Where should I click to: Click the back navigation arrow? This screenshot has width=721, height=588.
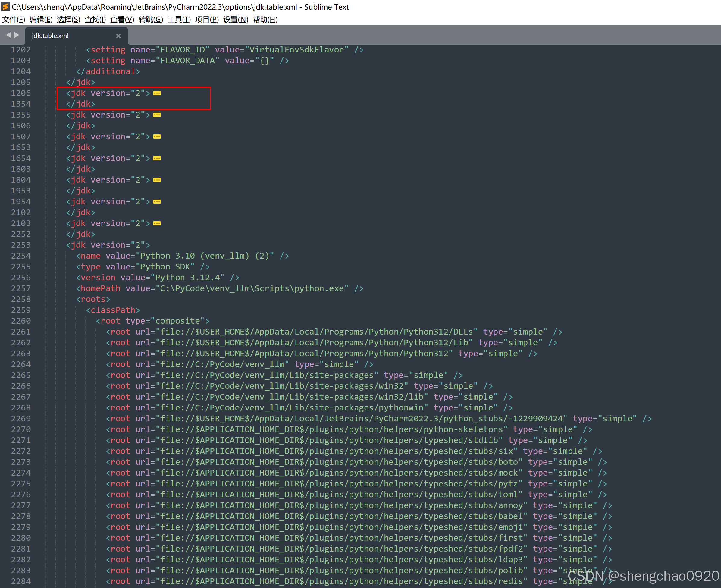8,35
